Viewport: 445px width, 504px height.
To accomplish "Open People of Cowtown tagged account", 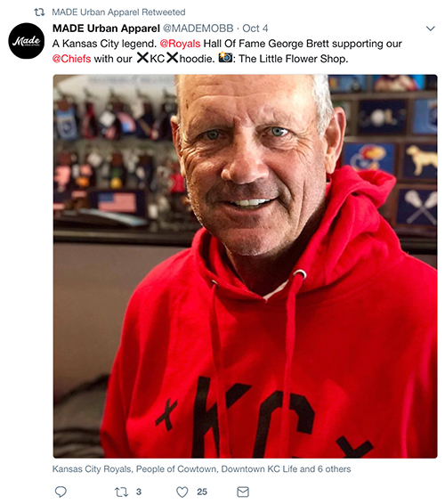I will [x=176, y=469].
